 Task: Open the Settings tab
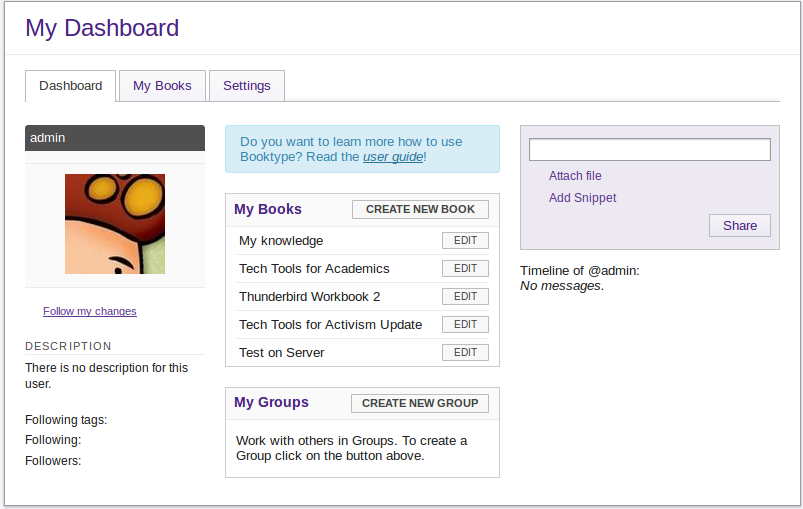click(247, 86)
